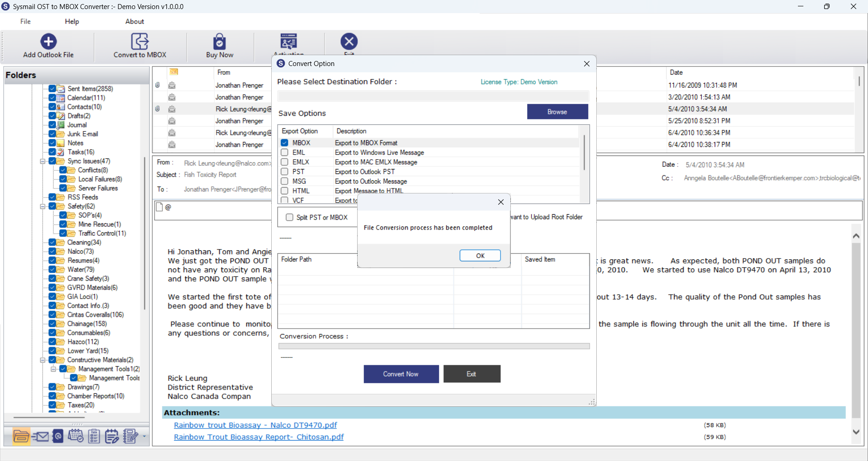Image resolution: width=868 pixels, height=461 pixels.
Task: Click the Add Outlook File toolbar icon
Action: point(48,42)
